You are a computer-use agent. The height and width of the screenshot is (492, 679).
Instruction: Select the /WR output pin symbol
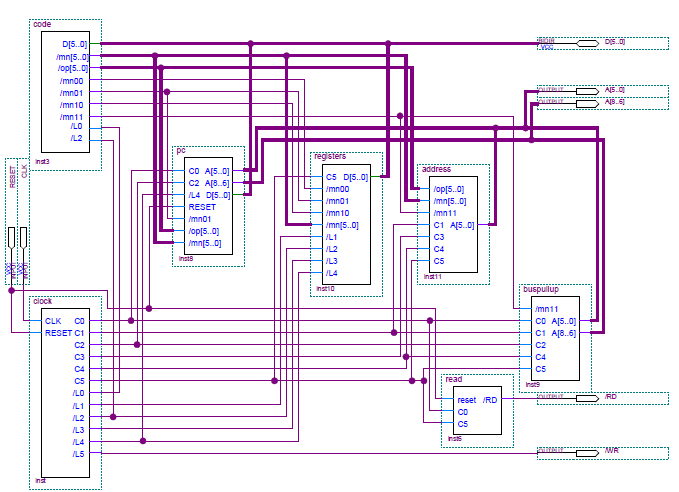coord(588,453)
